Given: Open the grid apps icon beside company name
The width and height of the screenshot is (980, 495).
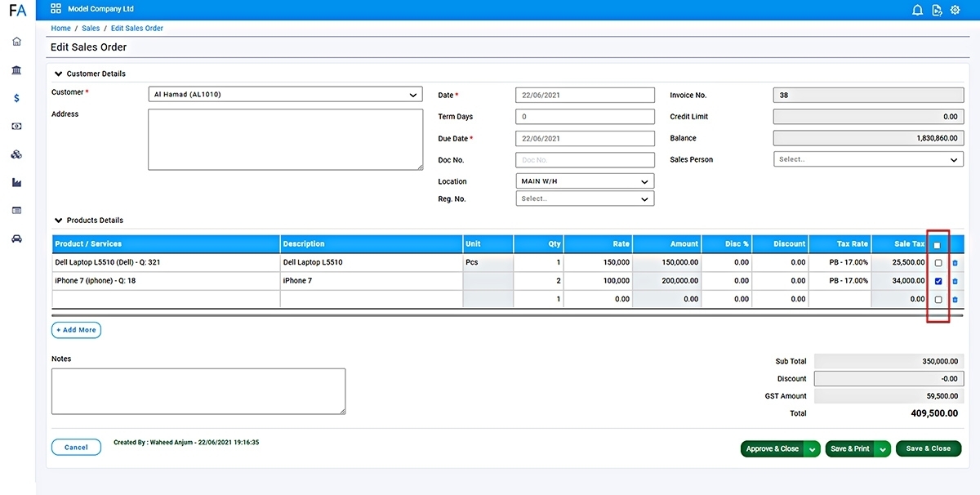Looking at the screenshot, I should tap(56, 9).
